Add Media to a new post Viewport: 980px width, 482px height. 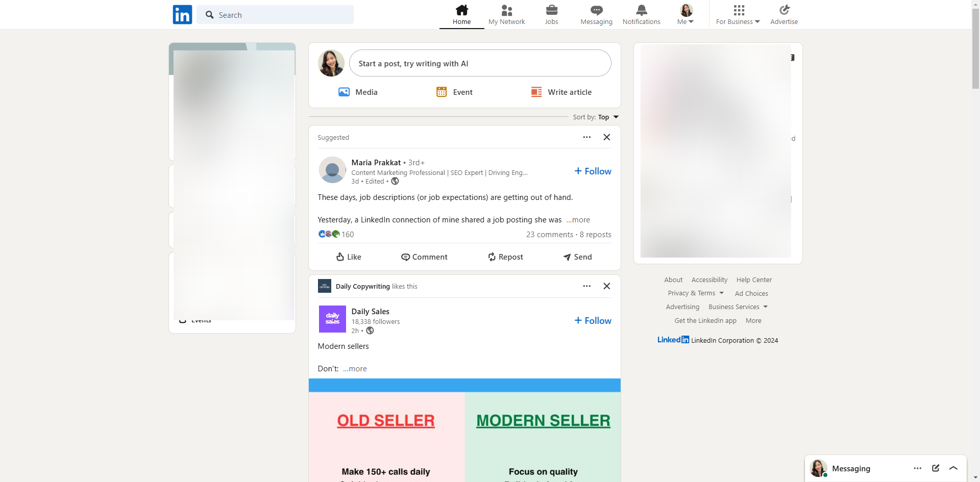[x=358, y=92]
